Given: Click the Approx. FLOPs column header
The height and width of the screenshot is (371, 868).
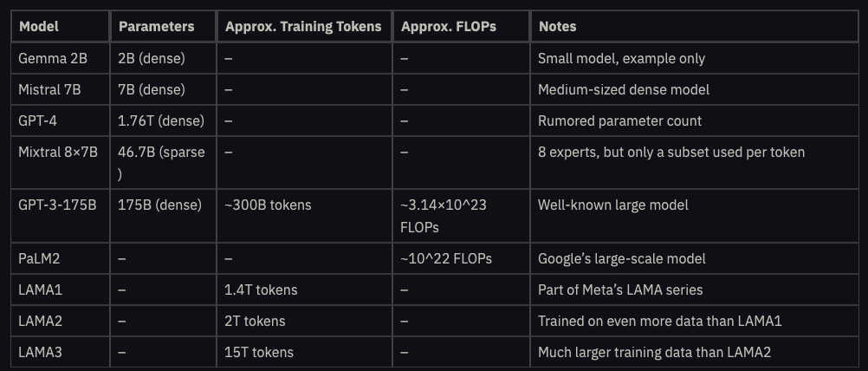Looking at the screenshot, I should [x=448, y=26].
